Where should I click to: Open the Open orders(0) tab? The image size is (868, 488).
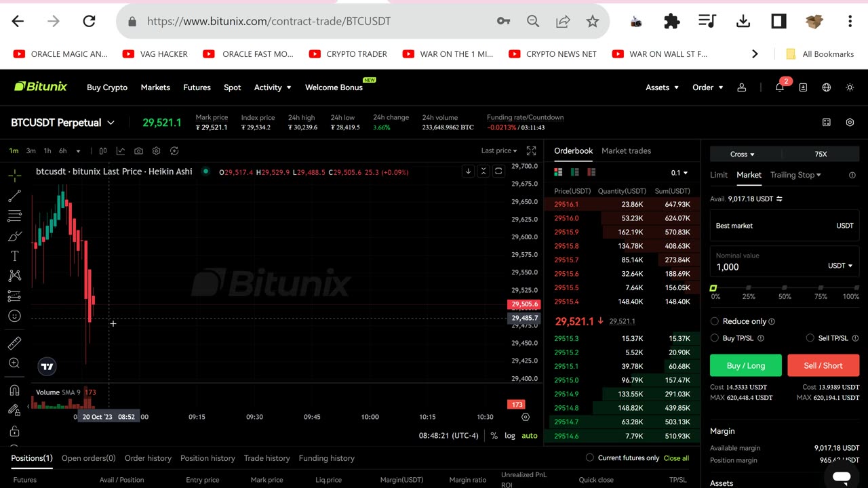[x=89, y=458]
